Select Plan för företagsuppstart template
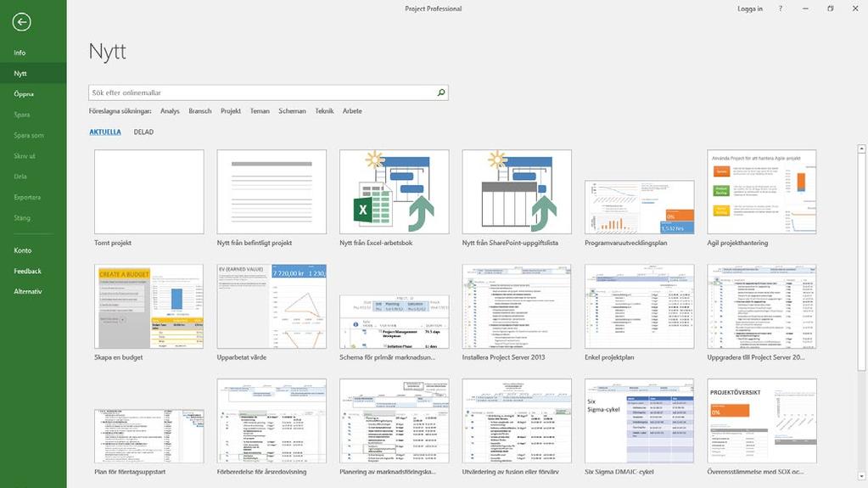 tap(149, 436)
